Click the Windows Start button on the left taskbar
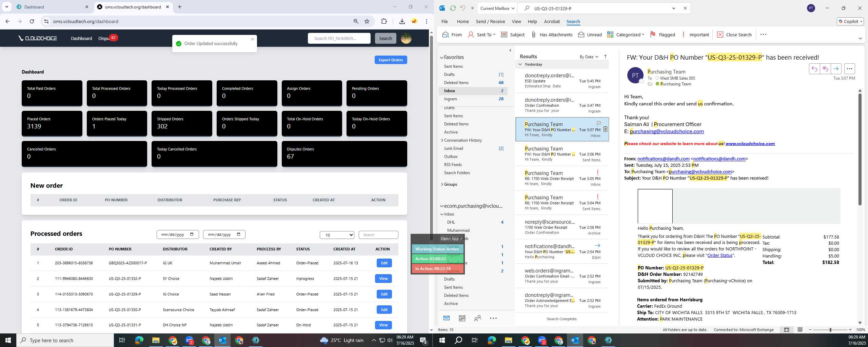Viewport: 868px width, 347px height. 8,340
